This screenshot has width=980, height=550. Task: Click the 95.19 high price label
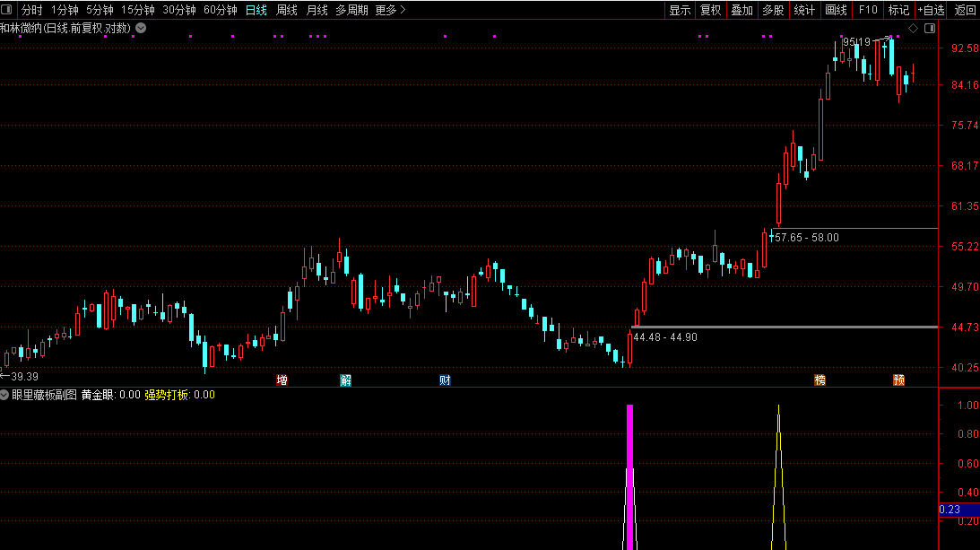click(856, 42)
